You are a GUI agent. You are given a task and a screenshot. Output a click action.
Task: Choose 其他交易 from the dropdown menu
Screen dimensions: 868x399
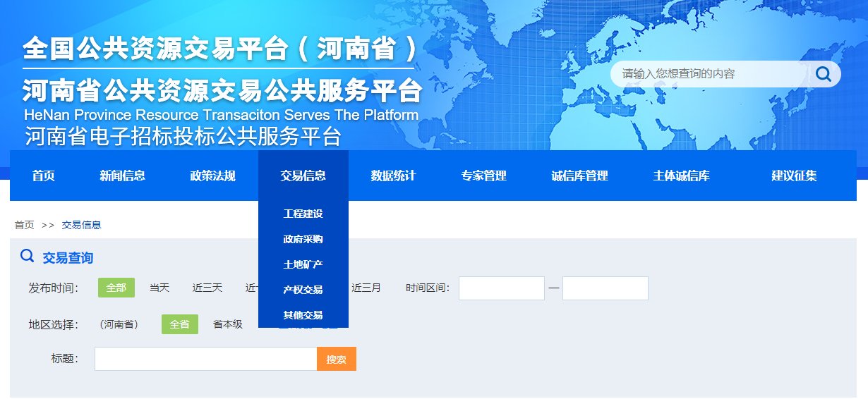[x=303, y=315]
